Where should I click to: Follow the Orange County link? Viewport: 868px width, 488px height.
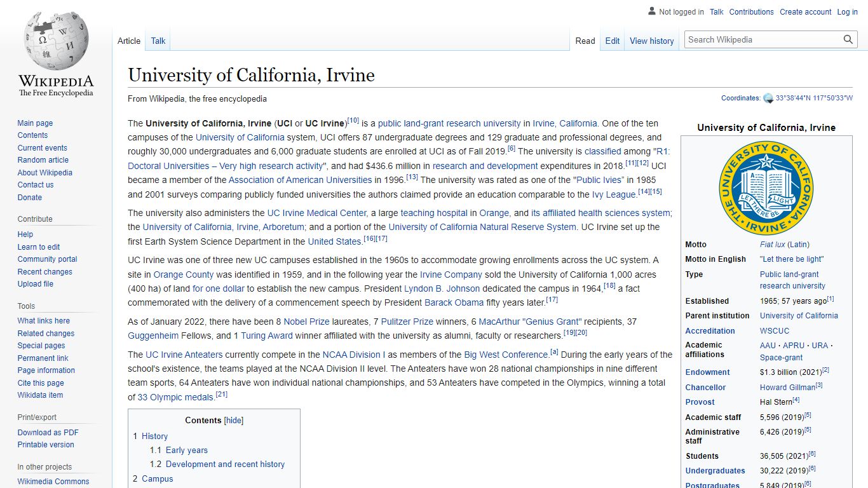184,274
